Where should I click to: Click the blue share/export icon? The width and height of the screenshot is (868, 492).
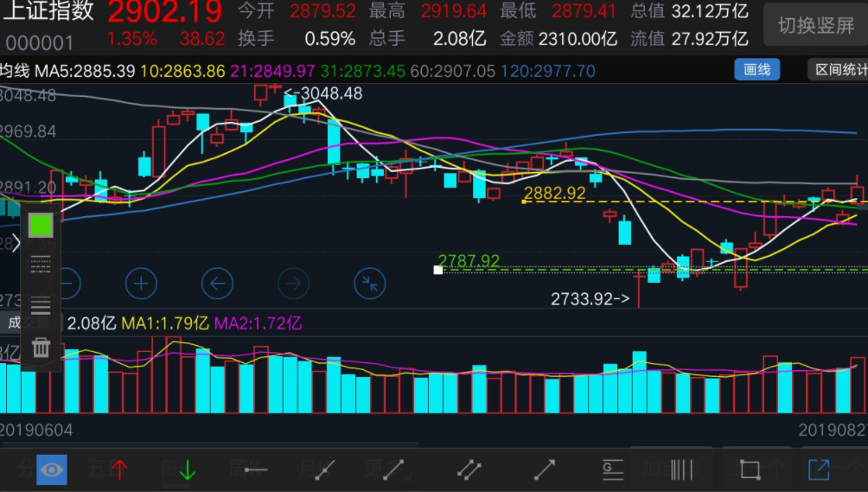(x=819, y=470)
